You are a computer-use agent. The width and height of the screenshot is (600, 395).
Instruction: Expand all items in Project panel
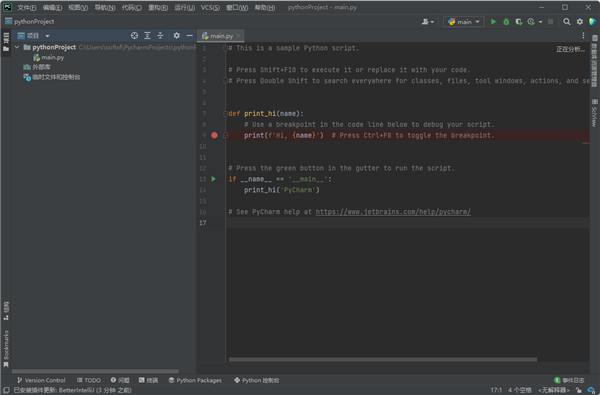tap(147, 36)
